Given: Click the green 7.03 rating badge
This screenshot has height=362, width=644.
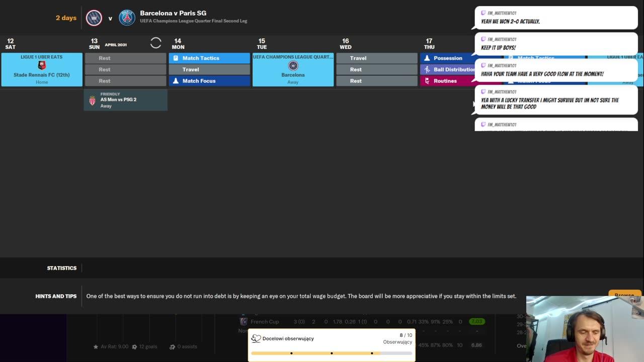Looking at the screenshot, I should click(x=476, y=322).
